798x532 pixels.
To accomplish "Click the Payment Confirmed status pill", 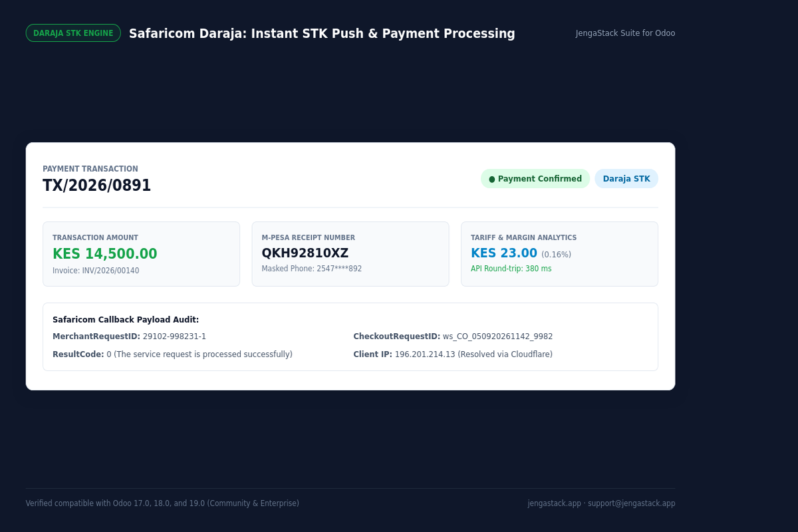I will tap(535, 179).
